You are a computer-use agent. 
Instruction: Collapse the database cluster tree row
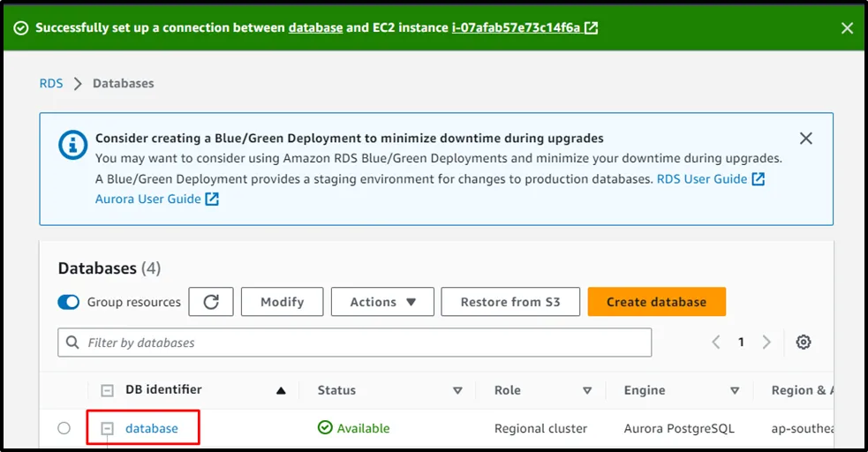click(108, 428)
